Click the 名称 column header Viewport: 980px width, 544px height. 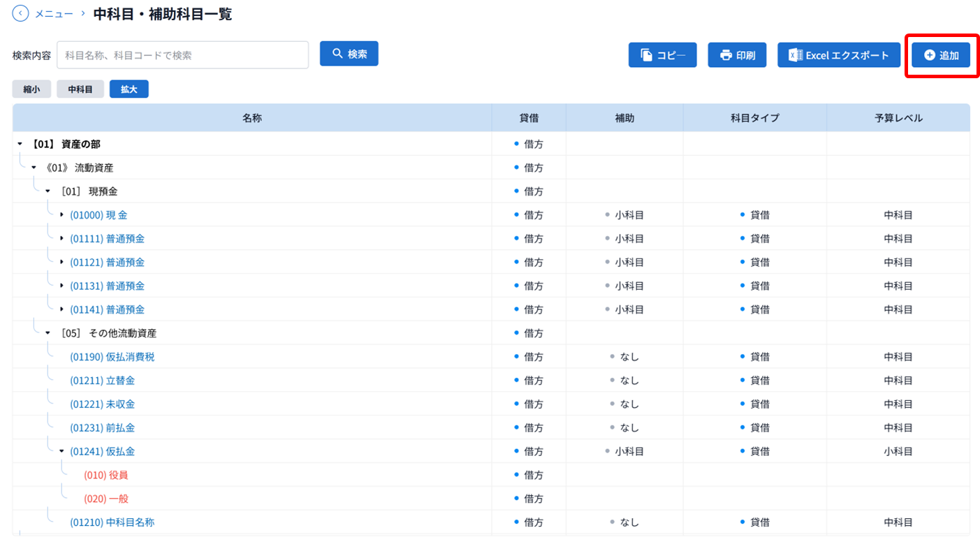point(252,118)
